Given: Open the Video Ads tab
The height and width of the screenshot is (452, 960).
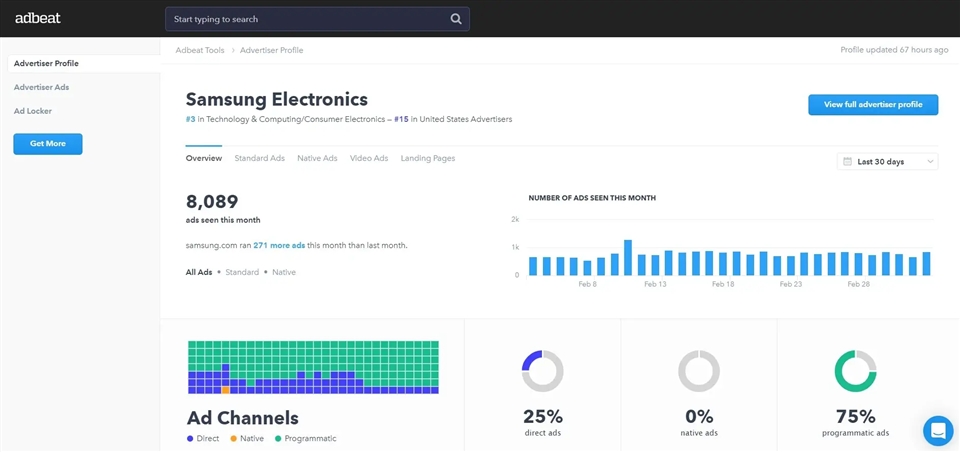Looking at the screenshot, I should point(369,158).
